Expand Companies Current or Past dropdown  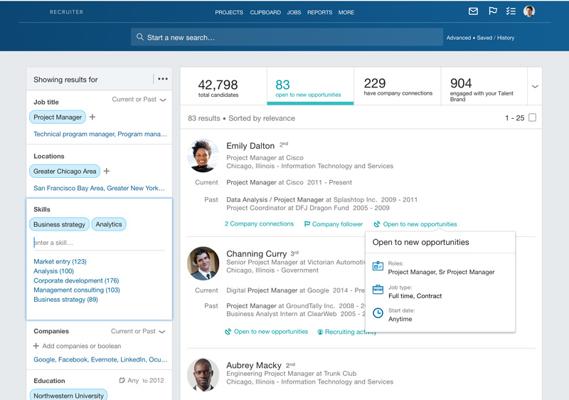coord(138,331)
